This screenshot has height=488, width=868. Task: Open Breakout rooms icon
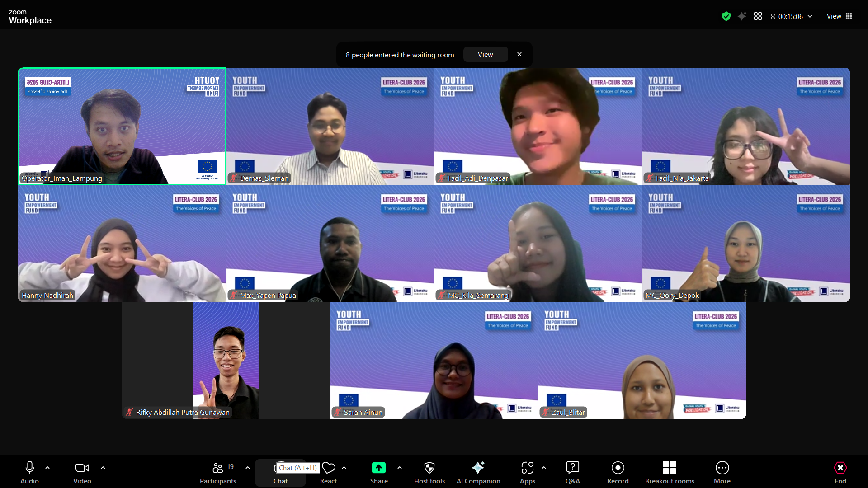click(x=670, y=468)
